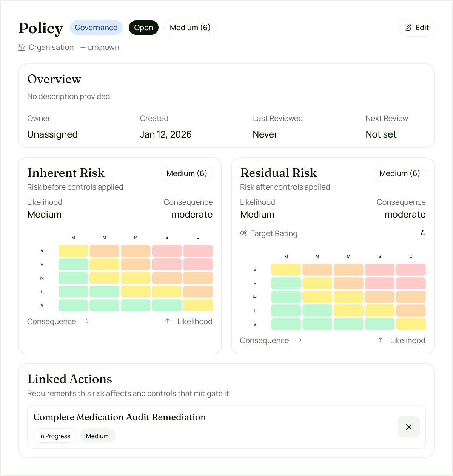Viewport: 453px width, 476px height.
Task: Select the Governance category tag
Action: click(96, 28)
